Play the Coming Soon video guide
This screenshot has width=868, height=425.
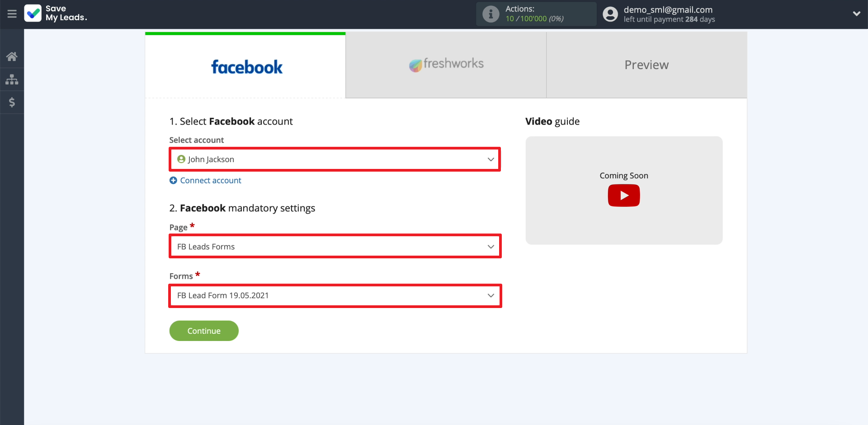click(x=624, y=196)
